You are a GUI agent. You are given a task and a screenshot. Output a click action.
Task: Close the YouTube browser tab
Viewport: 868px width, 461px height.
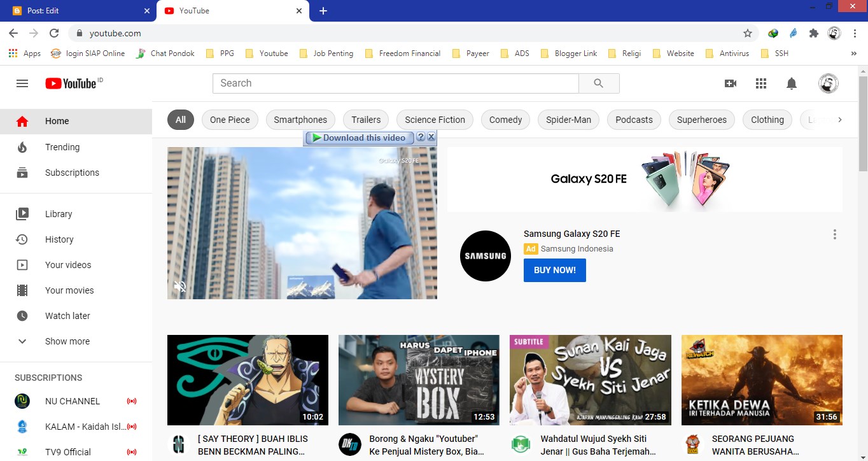tap(299, 11)
